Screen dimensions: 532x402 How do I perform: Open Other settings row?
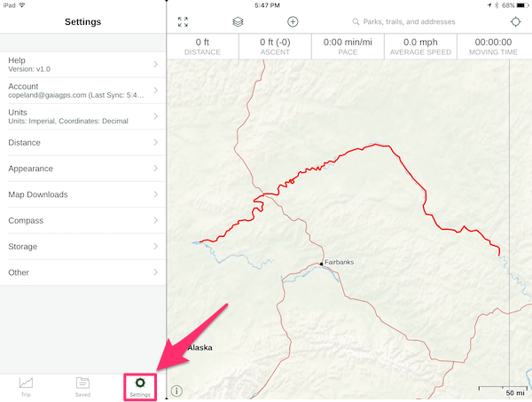tap(82, 272)
